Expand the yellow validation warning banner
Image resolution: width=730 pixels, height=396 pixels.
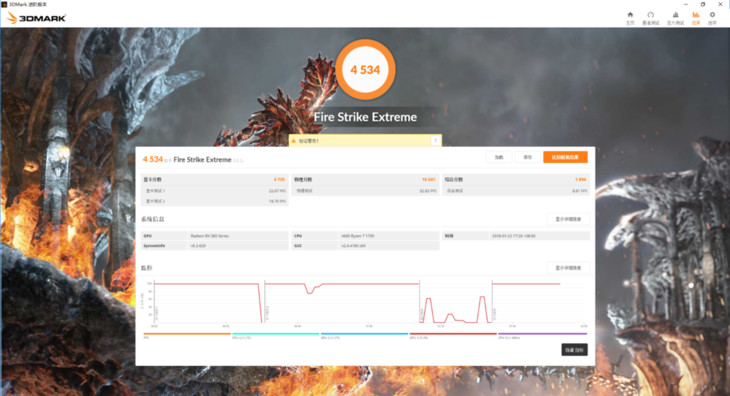tap(365, 141)
